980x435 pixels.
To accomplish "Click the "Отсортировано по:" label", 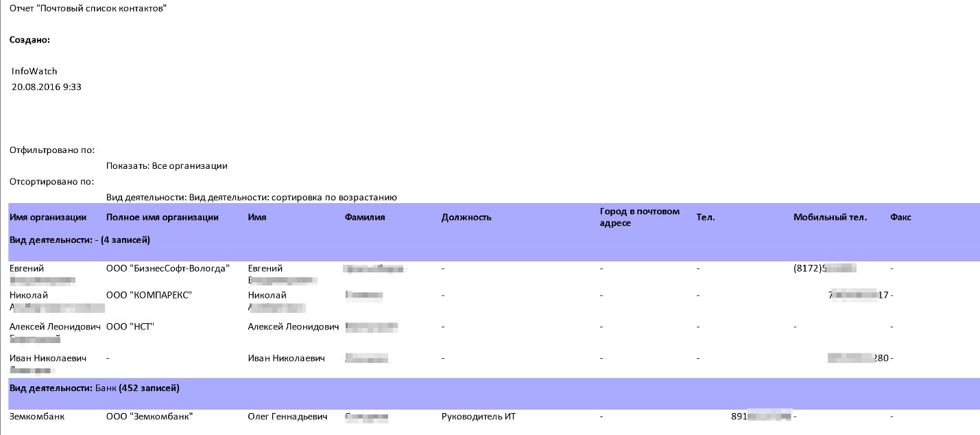I will coord(51,182).
